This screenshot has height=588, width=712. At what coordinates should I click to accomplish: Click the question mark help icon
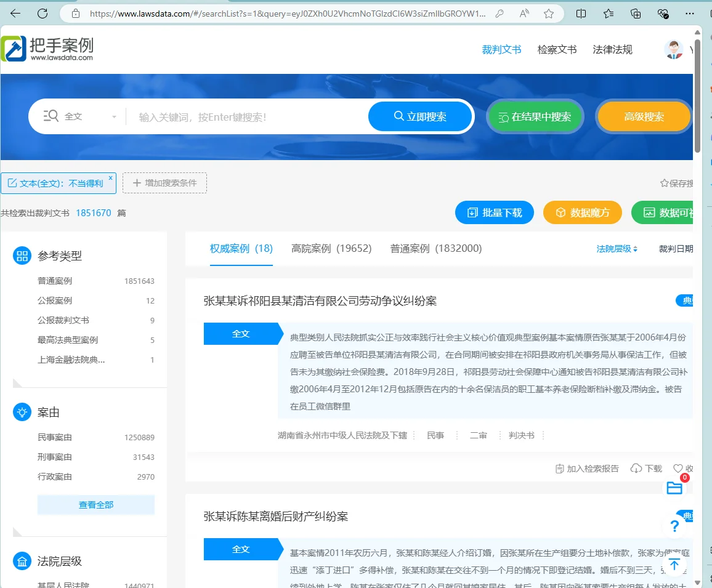674,525
